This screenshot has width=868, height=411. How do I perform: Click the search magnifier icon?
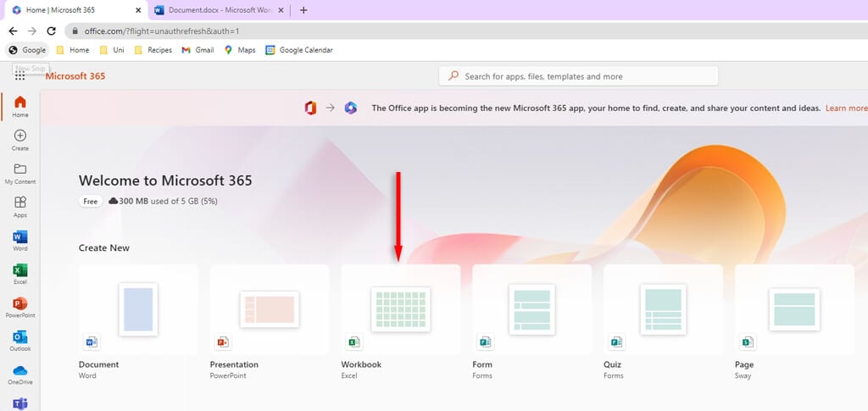click(454, 75)
